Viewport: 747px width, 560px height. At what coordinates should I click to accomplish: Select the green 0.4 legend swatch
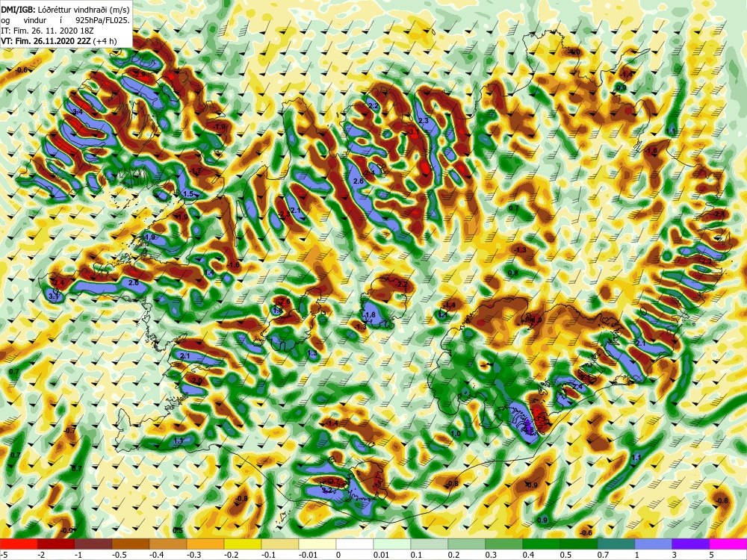point(542,544)
